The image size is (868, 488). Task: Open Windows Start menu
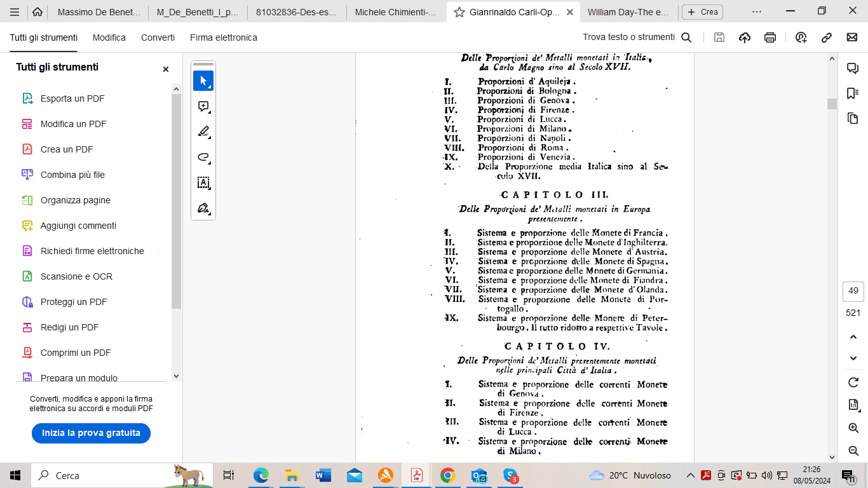point(15,475)
